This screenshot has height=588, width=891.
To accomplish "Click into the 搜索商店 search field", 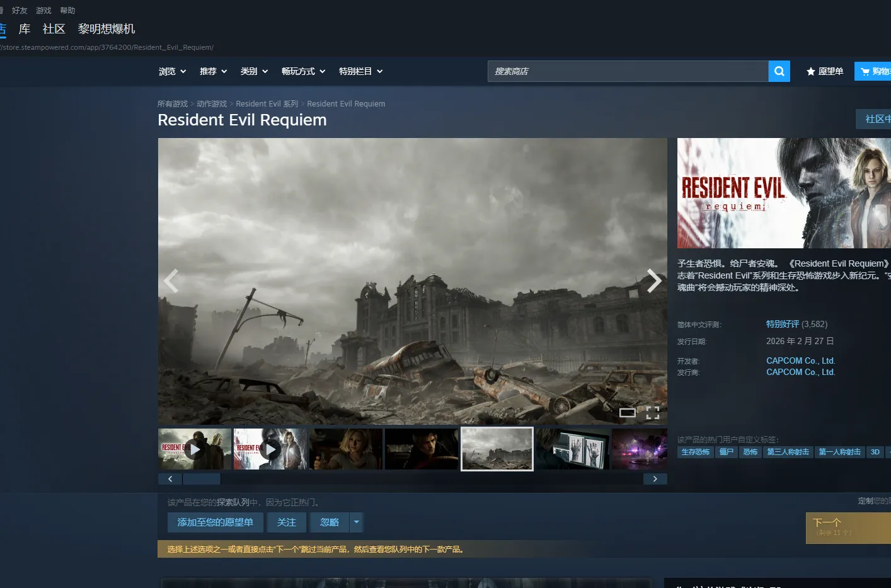I will [x=627, y=71].
